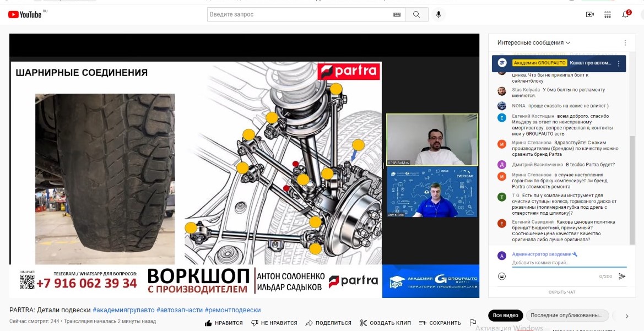The image size is (644, 331).
Task: Send the chat message arrow
Action: pos(622,276)
